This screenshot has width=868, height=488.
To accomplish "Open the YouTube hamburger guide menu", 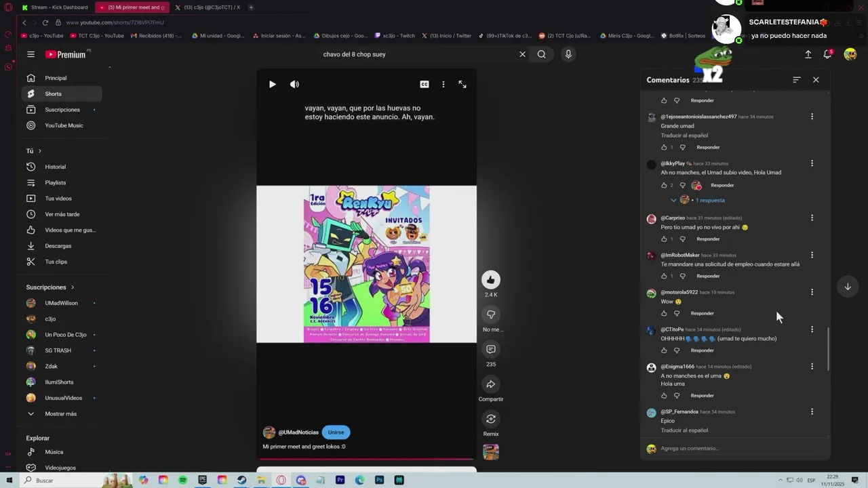I will [31, 54].
